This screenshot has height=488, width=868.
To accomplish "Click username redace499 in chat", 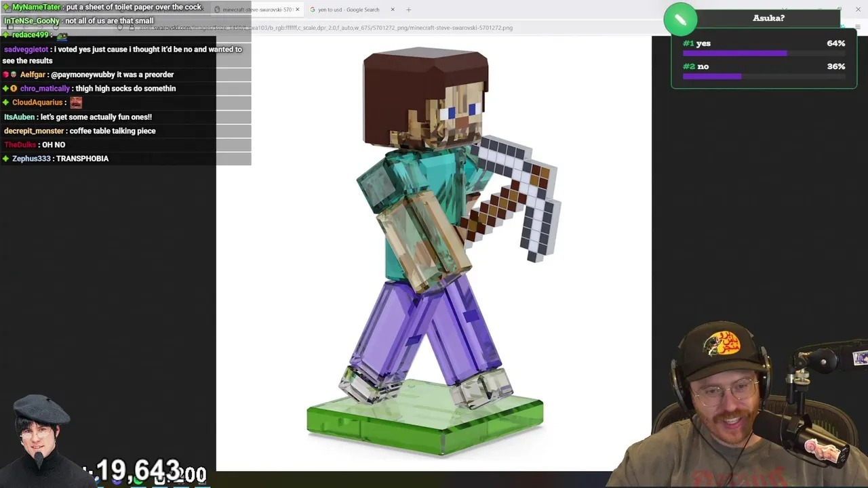I will (31, 35).
